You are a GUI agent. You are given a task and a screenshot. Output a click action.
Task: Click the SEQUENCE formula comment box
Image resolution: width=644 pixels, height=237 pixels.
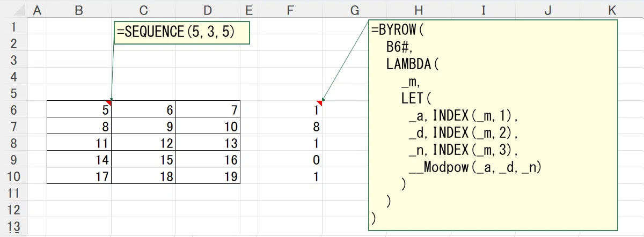click(x=182, y=32)
